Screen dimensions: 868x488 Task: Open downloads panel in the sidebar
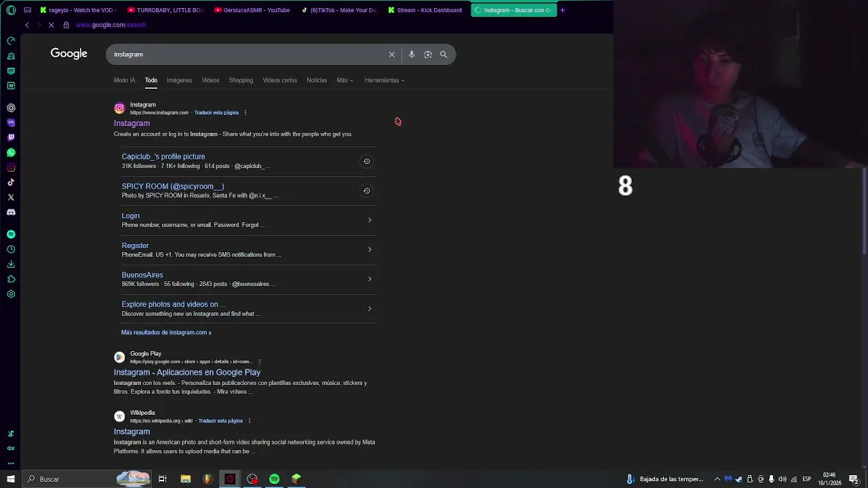[11, 264]
